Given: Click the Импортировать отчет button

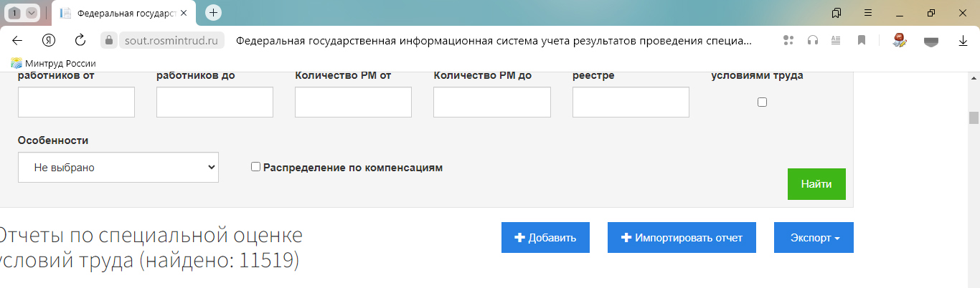Looking at the screenshot, I should point(682,238).
